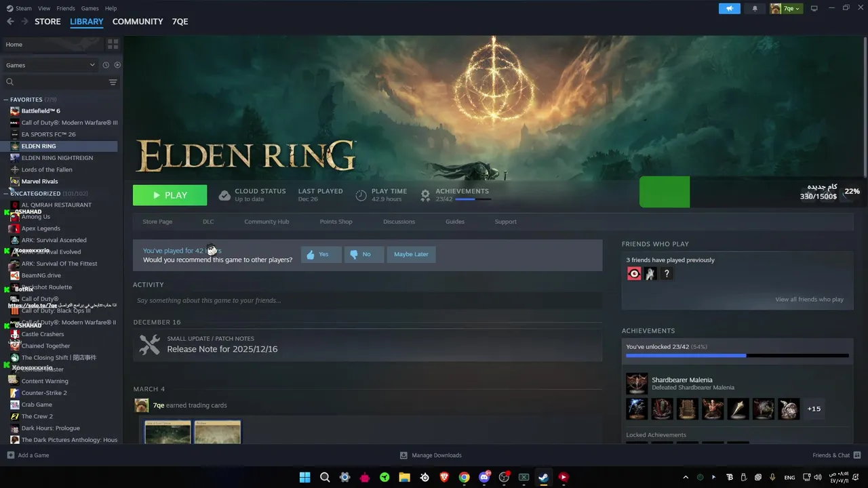Open the Support link
Image resolution: width=868 pixels, height=488 pixels.
point(505,222)
